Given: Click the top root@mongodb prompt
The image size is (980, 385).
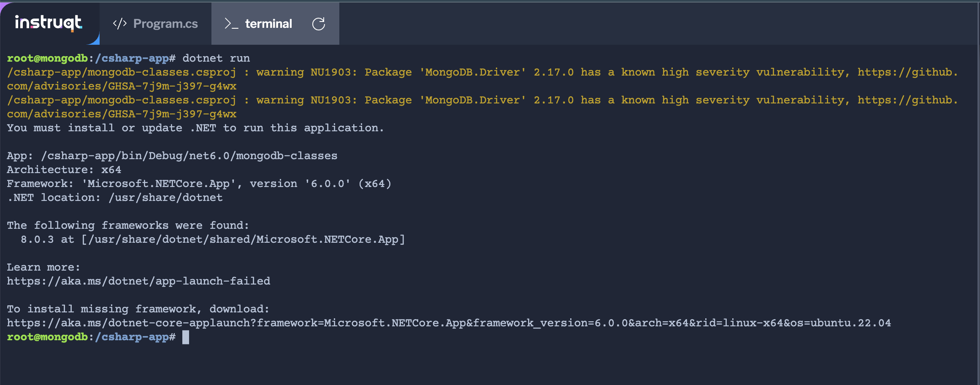Looking at the screenshot, I should pos(47,58).
